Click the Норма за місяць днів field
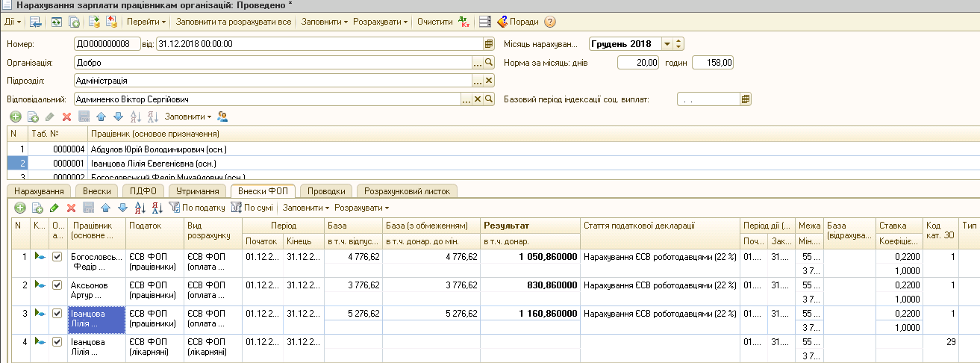The width and height of the screenshot is (980, 363). click(638, 63)
